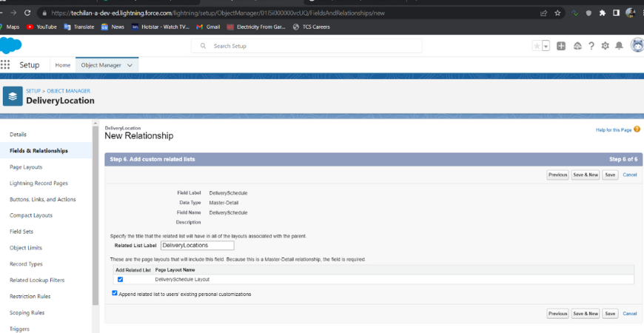The height and width of the screenshot is (333, 644).
Task: Click the top Save button
Action: pos(609,175)
